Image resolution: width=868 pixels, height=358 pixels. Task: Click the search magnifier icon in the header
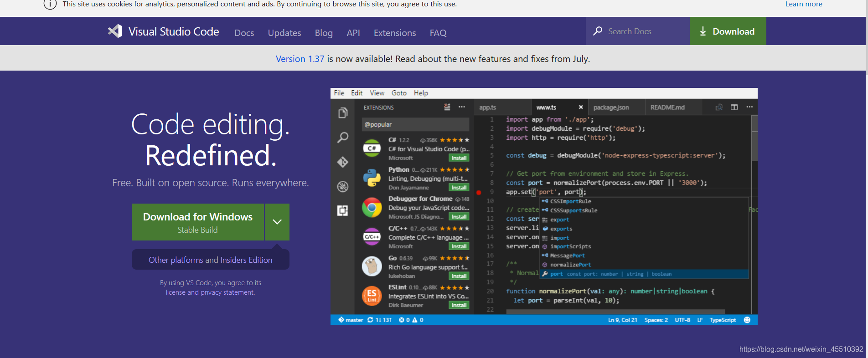(597, 31)
